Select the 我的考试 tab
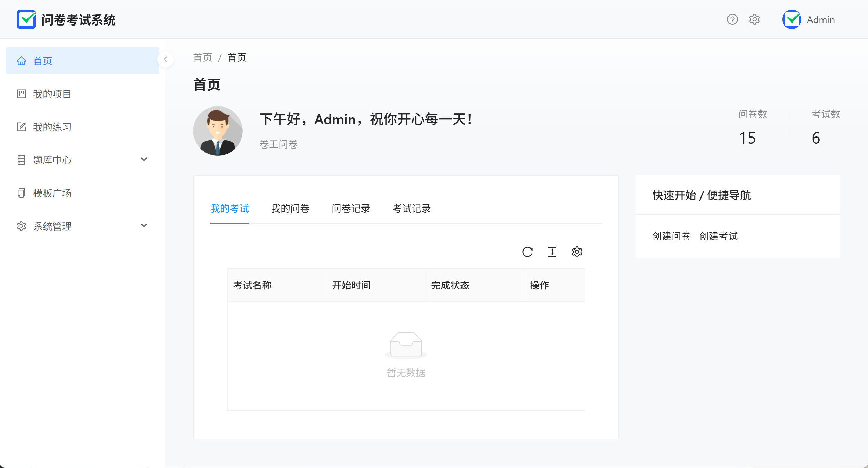 click(x=230, y=208)
